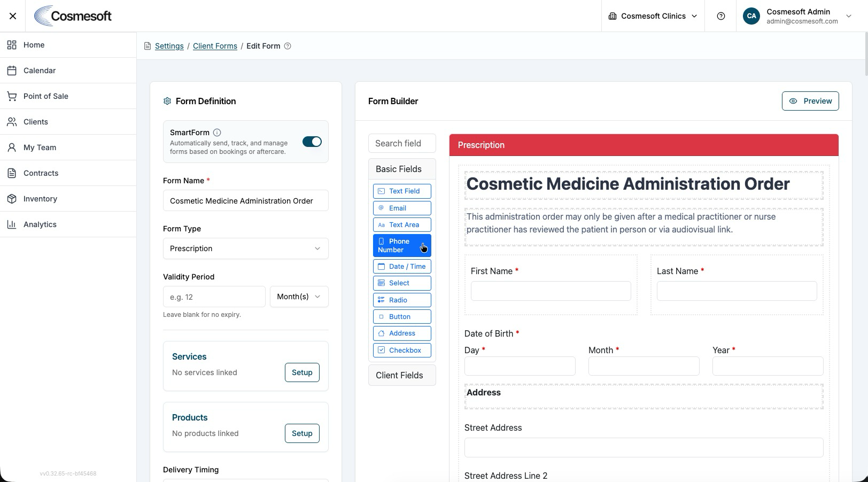Click the Cosmesoft logo
This screenshot has height=482, width=868.
point(73,16)
